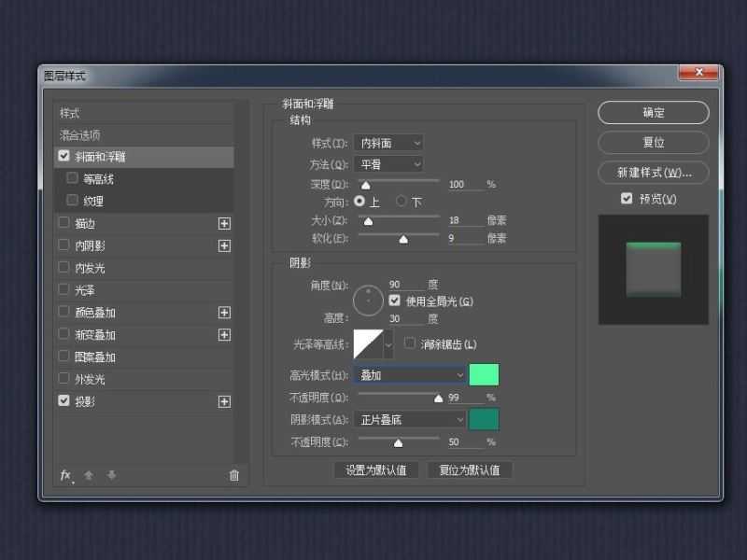Click the fx icon at panel bottom

tap(65, 477)
